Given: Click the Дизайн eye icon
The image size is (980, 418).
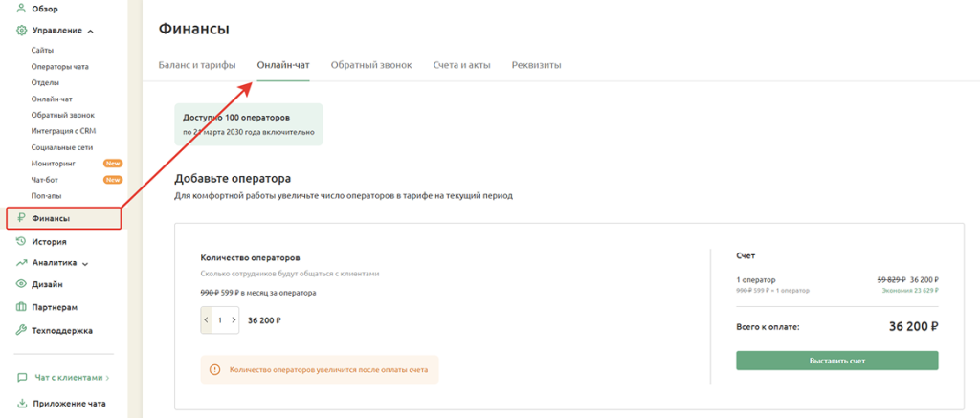Looking at the screenshot, I should 21,284.
